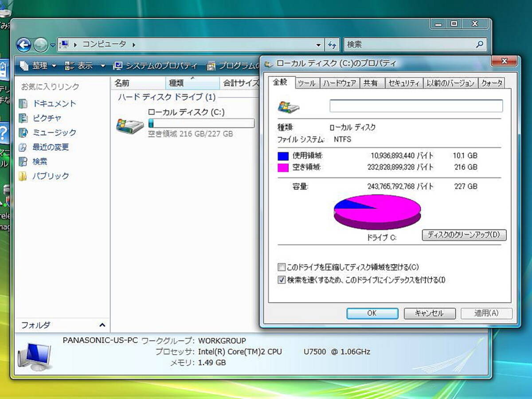Click the WORKGROUP text in details pane

[222, 340]
